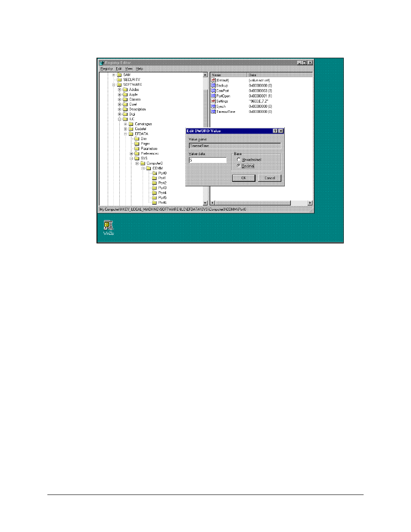Select the Backup DWORD value icon
The height and width of the screenshot is (532, 411).
(213, 85)
